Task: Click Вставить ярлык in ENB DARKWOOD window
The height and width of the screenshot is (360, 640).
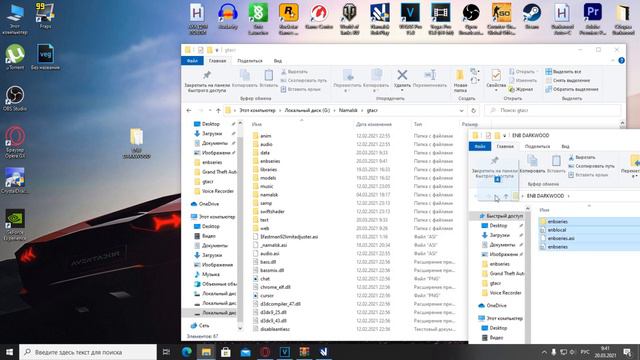Action: [x=588, y=175]
